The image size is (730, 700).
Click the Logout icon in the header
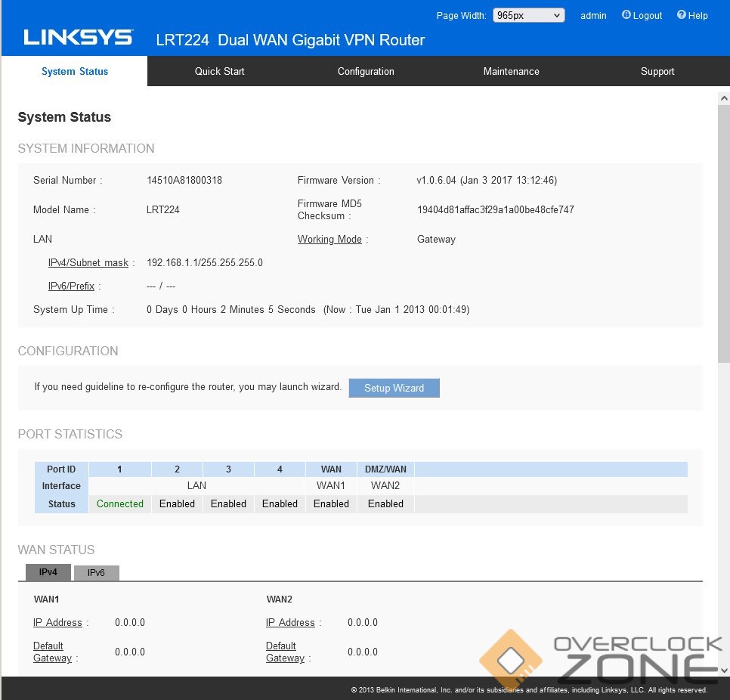click(x=626, y=15)
